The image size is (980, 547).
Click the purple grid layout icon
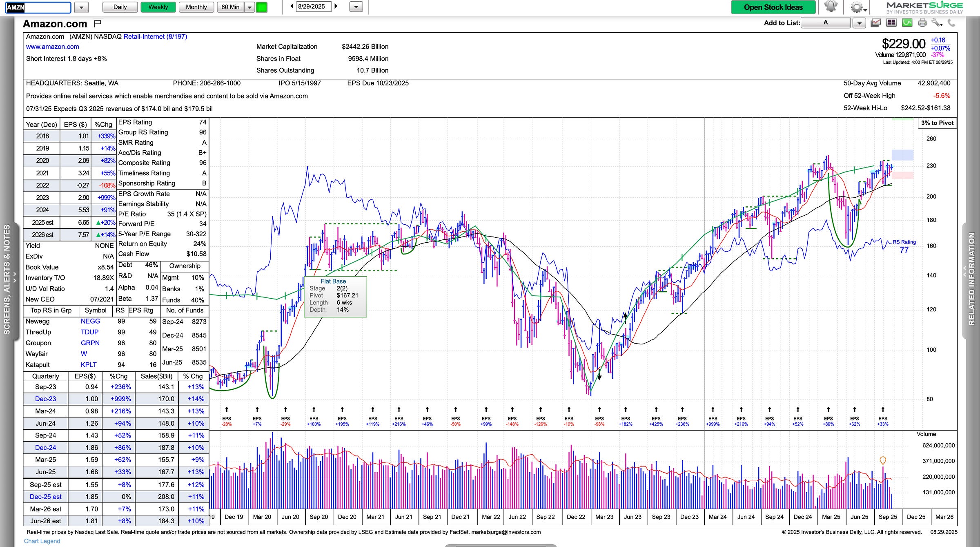coord(891,23)
